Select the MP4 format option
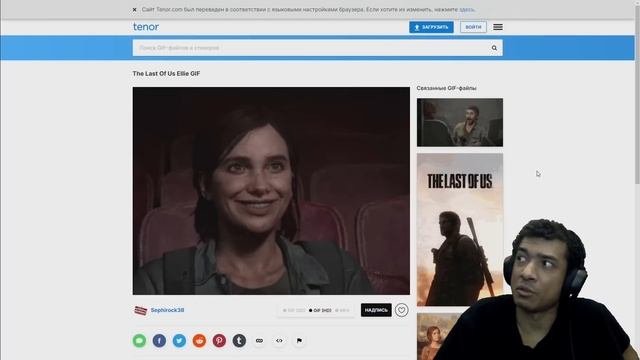The height and width of the screenshot is (360, 640). (x=342, y=311)
